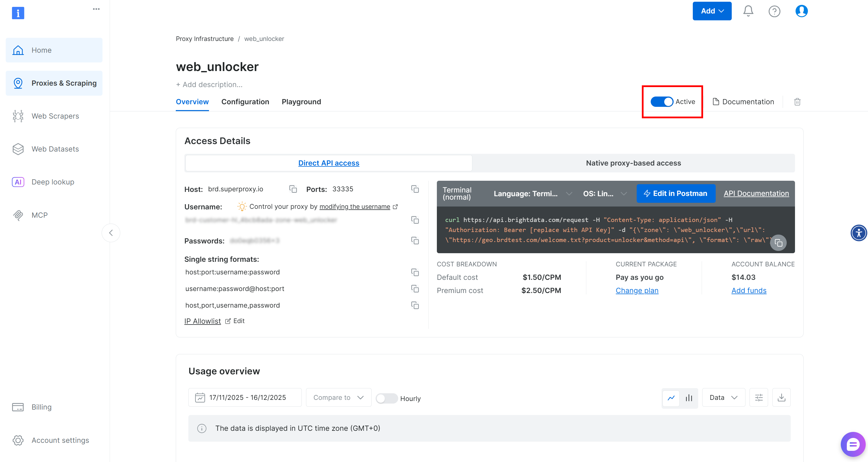The image size is (868, 462).
Task: Select Web Scrapers in the sidebar
Action: pos(55,116)
